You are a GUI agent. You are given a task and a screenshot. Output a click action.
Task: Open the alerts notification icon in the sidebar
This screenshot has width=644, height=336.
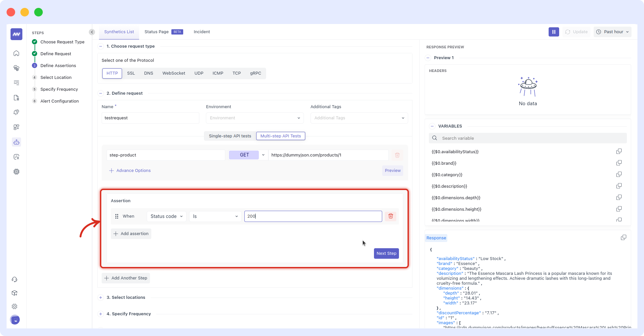[16, 112]
